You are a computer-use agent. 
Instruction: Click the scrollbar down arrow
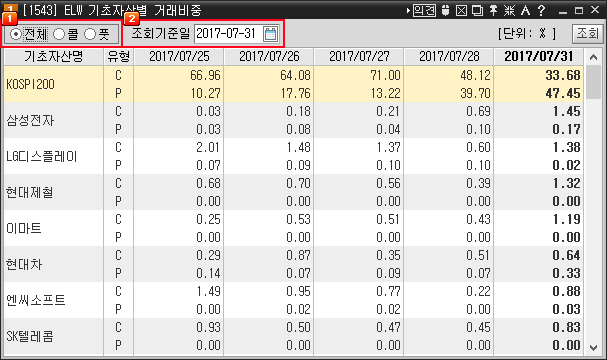click(x=593, y=347)
